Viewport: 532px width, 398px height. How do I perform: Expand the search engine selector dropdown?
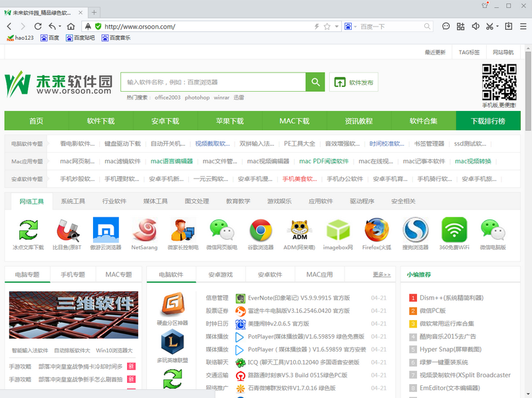coord(355,27)
